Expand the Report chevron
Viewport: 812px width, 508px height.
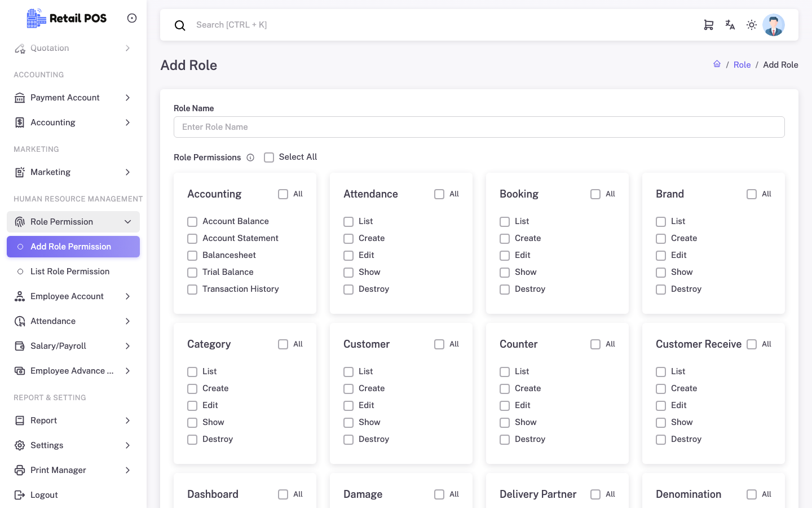tap(128, 421)
